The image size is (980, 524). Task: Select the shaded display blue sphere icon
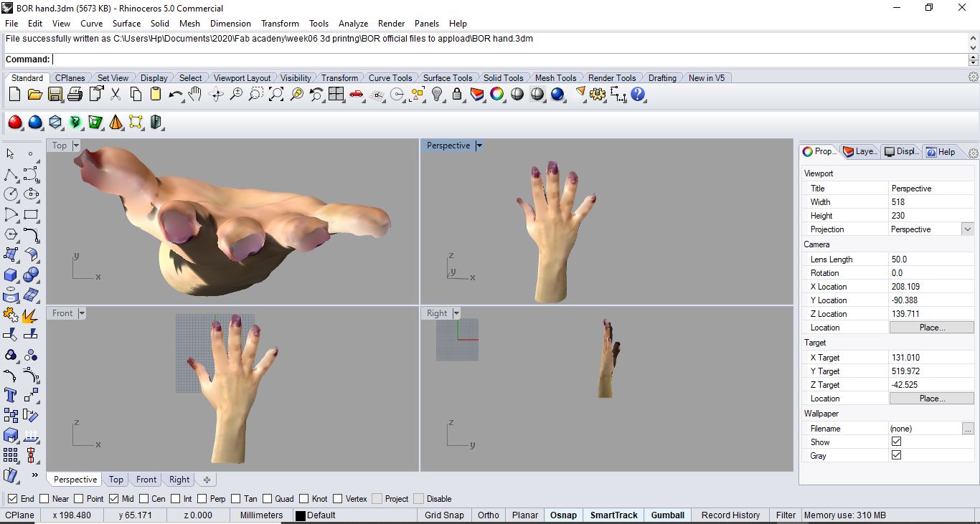[x=35, y=122]
